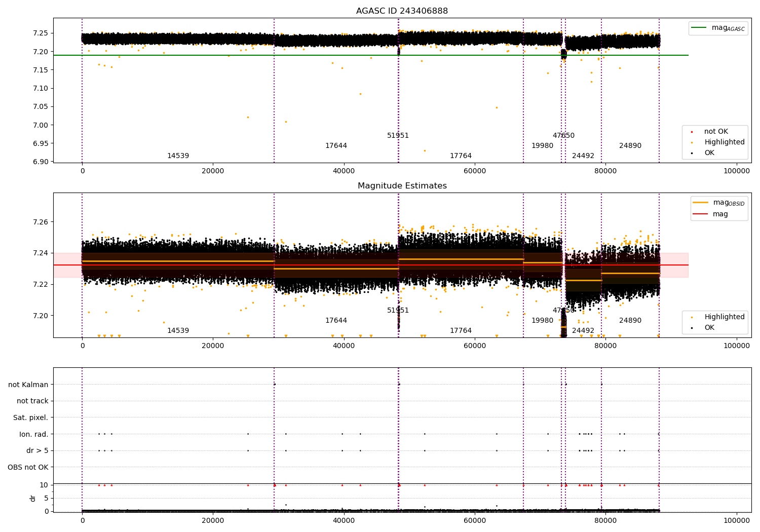The image size is (760, 532).
Task: Select the 60000 x-tick under the top plot
Action: (474, 171)
